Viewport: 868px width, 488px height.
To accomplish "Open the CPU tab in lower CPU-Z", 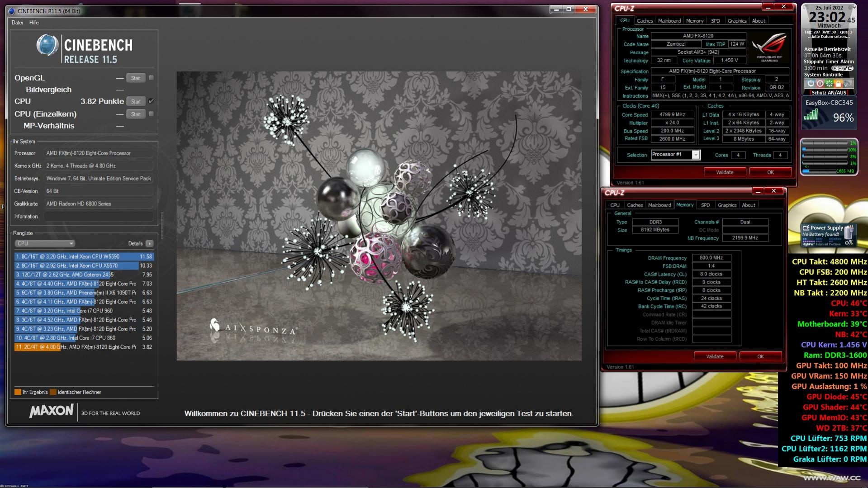I will [615, 205].
